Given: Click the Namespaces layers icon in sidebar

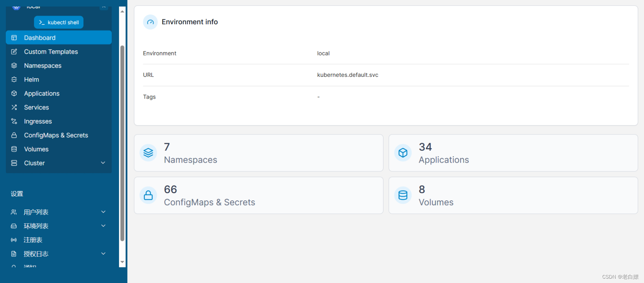Looking at the screenshot, I should click(14, 66).
